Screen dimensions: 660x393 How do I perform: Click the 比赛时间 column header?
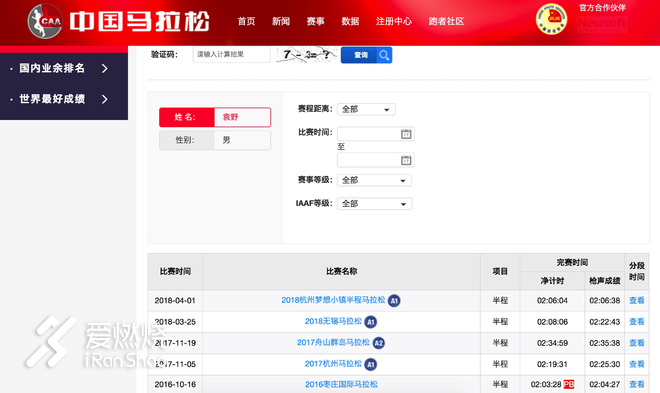(x=175, y=271)
